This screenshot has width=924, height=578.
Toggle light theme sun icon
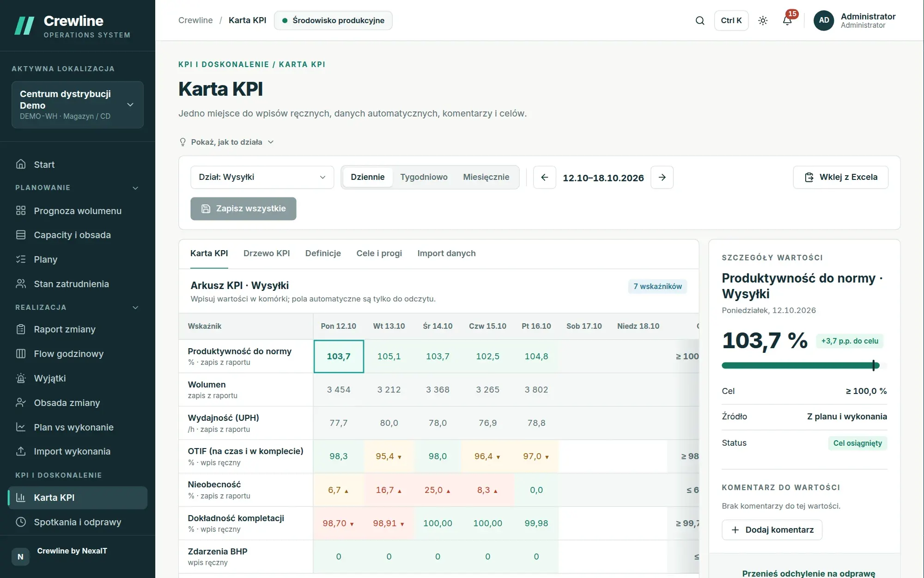(x=763, y=20)
